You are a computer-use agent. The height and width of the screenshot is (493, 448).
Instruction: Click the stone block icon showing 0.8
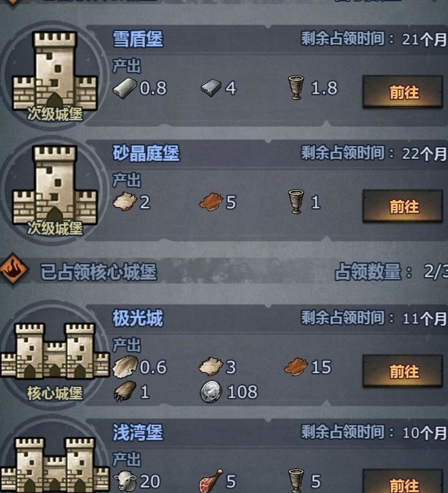pyautogui.click(x=124, y=88)
